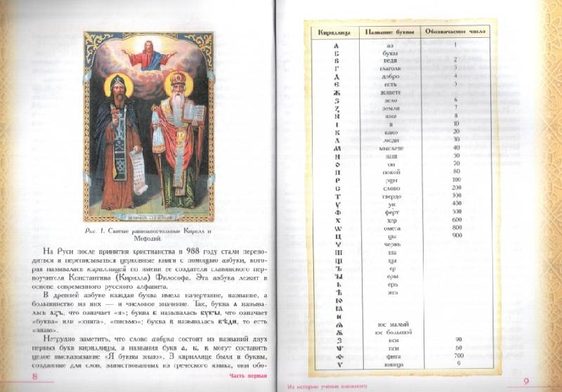
Task: Click the letter name "ижица" in the table
Action: (x=394, y=365)
